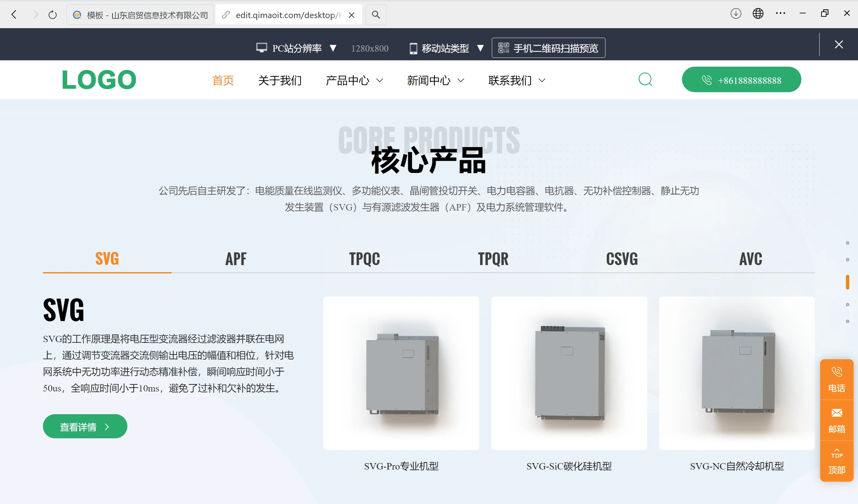The width and height of the screenshot is (858, 504).
Task: Click the 电话 floating sidebar button
Action: pos(837,379)
